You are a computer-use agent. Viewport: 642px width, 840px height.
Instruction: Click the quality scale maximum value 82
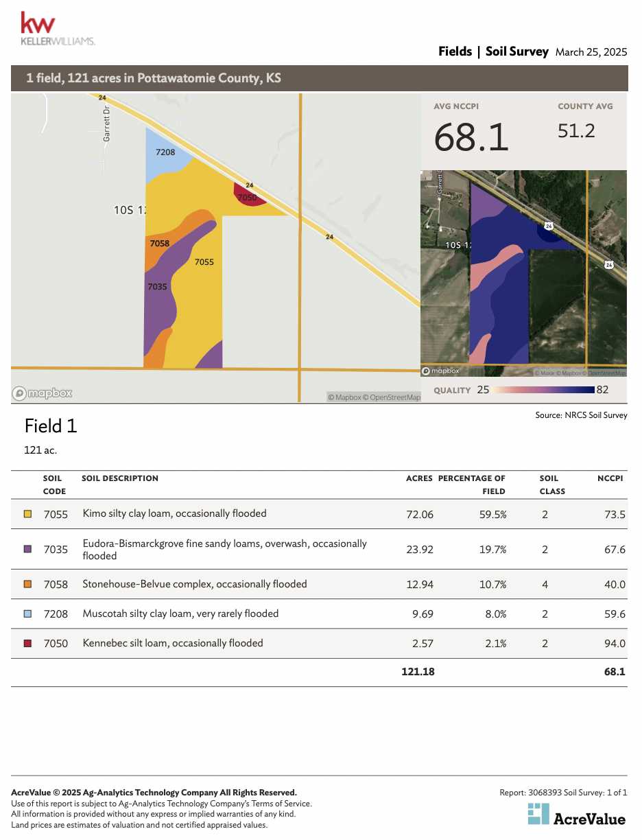pyautogui.click(x=602, y=390)
